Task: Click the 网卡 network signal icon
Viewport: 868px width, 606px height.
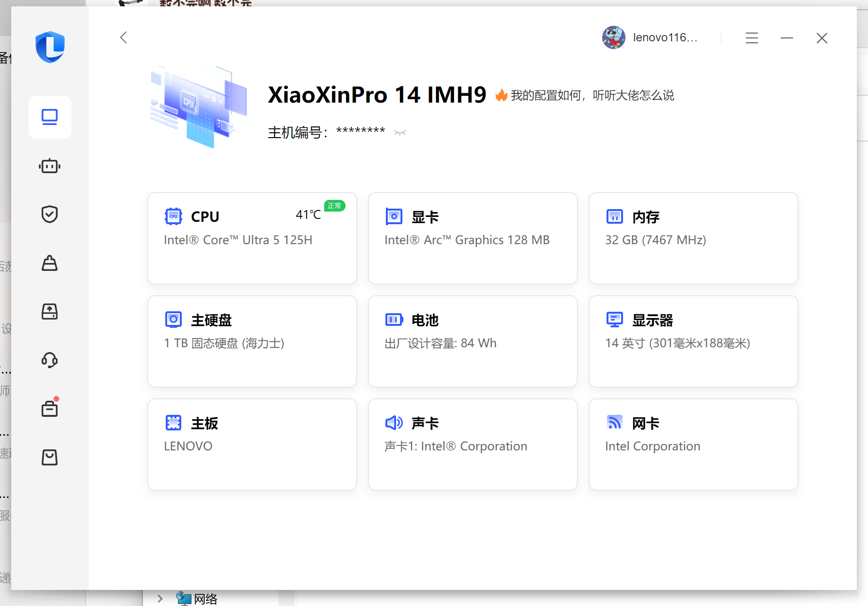Action: [614, 422]
